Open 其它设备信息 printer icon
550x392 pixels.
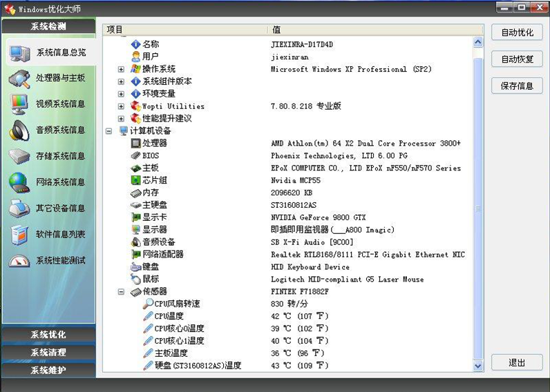[x=19, y=208]
